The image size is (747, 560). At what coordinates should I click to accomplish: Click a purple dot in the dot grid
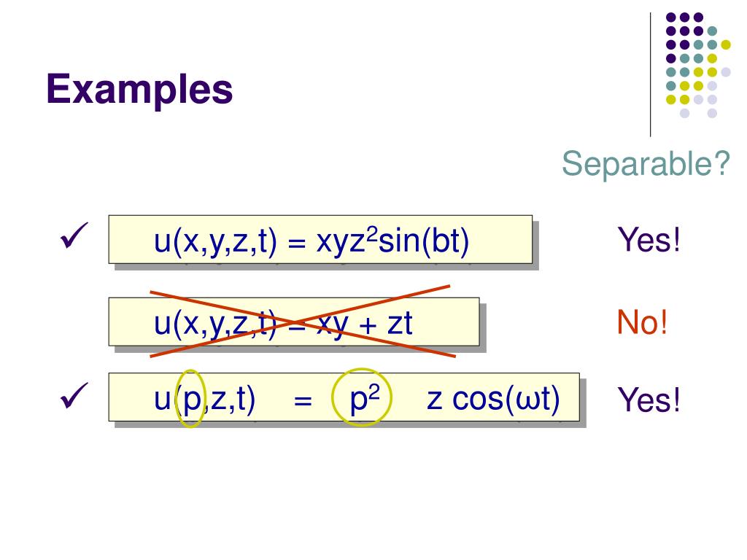[x=671, y=17]
